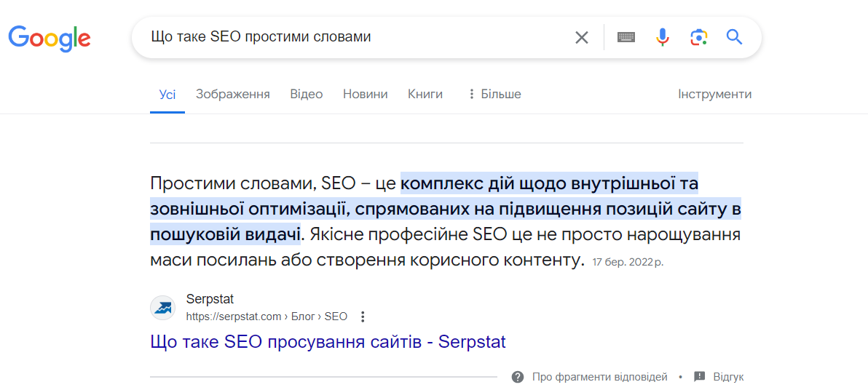The height and width of the screenshot is (390, 868).
Task: Expand the Більше menu
Action: (494, 94)
